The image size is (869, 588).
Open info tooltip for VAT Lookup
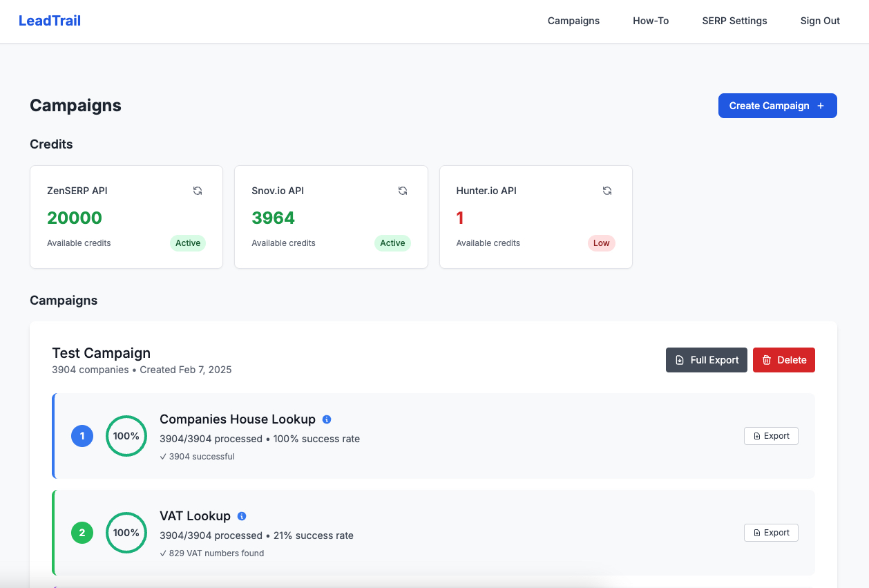[241, 516]
